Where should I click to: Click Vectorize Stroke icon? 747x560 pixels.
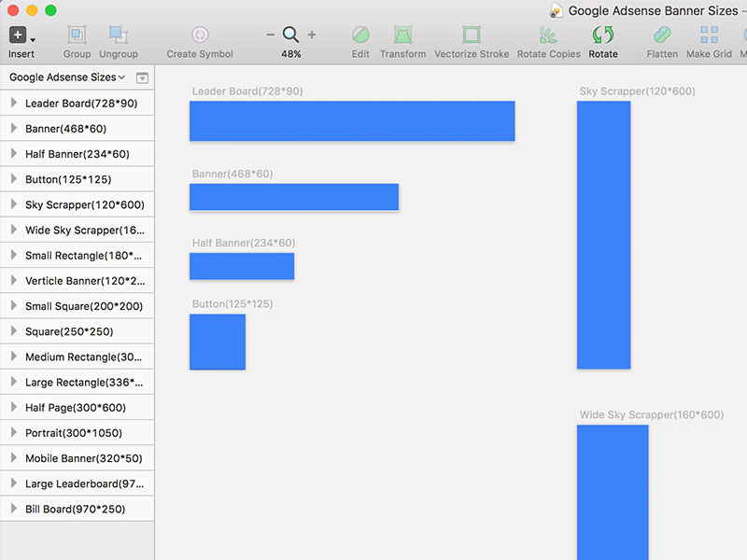[472, 35]
